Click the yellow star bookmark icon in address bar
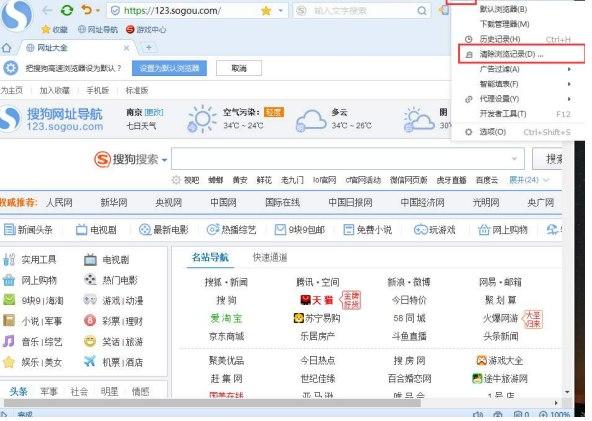 tap(266, 11)
